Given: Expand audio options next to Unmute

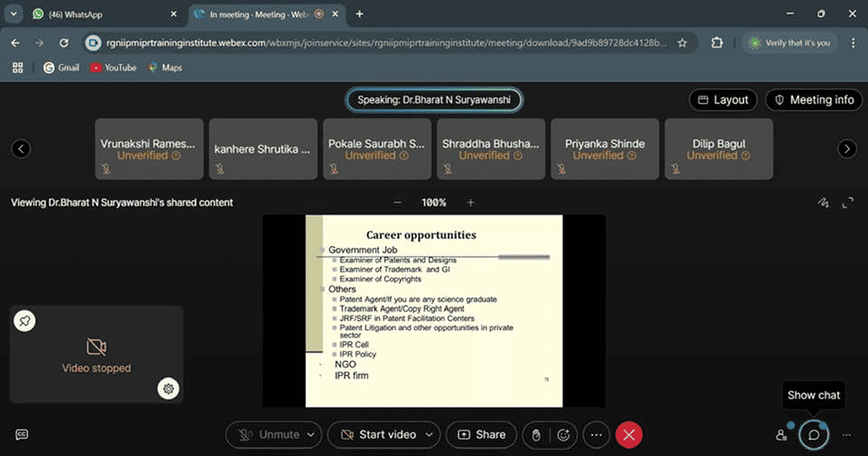Looking at the screenshot, I should 311,435.
